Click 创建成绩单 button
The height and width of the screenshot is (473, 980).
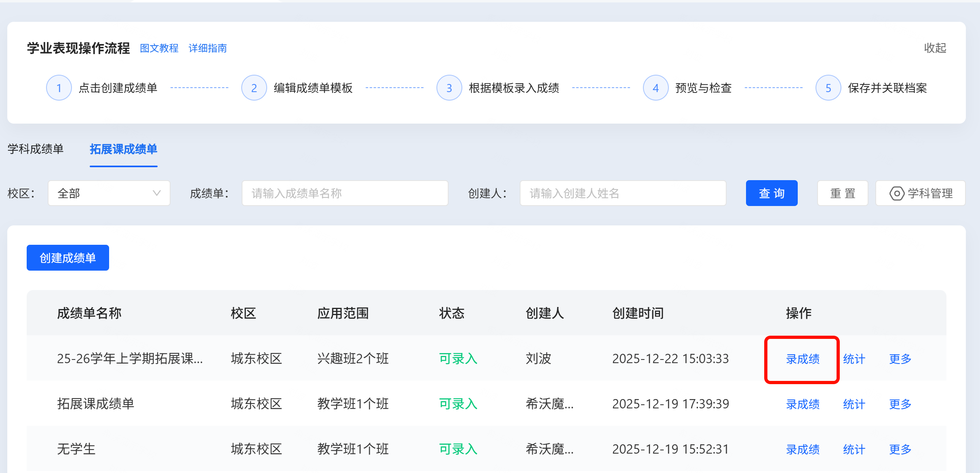coord(68,258)
